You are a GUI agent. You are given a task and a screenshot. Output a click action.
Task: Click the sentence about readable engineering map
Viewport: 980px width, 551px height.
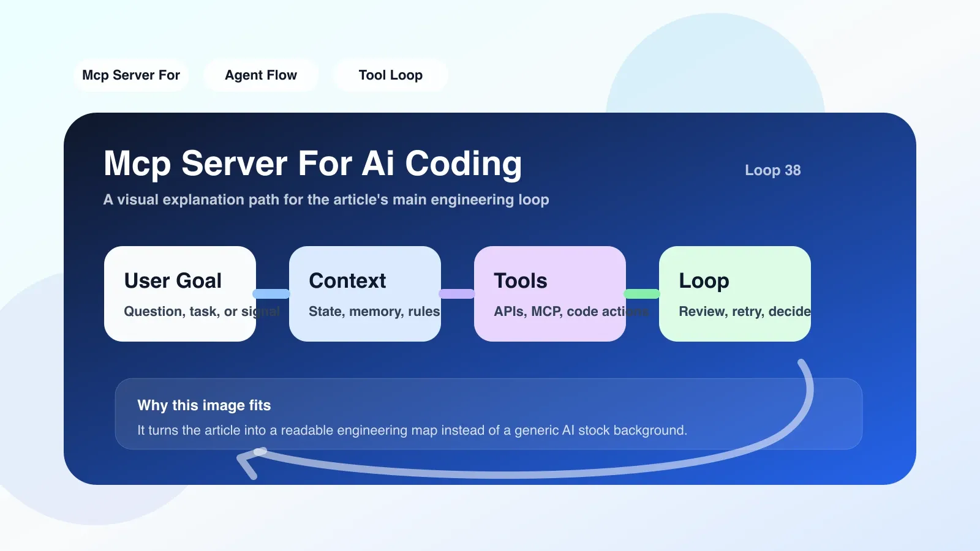coord(412,430)
